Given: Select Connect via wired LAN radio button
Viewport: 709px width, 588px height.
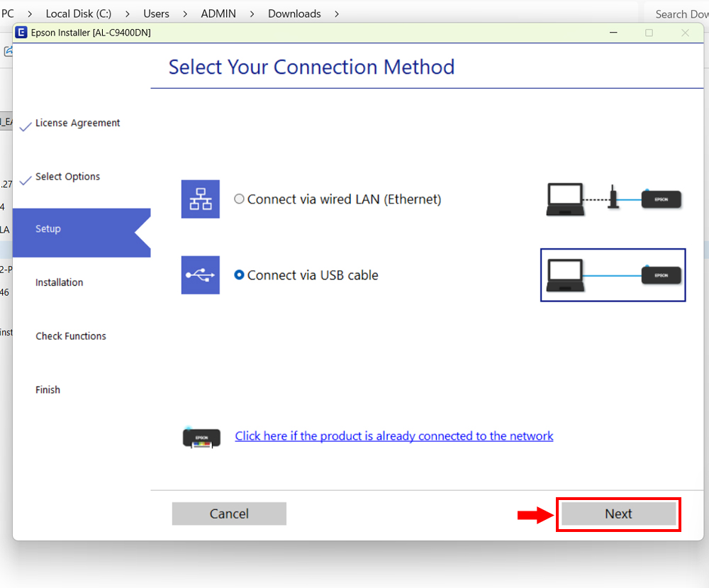Looking at the screenshot, I should [239, 199].
